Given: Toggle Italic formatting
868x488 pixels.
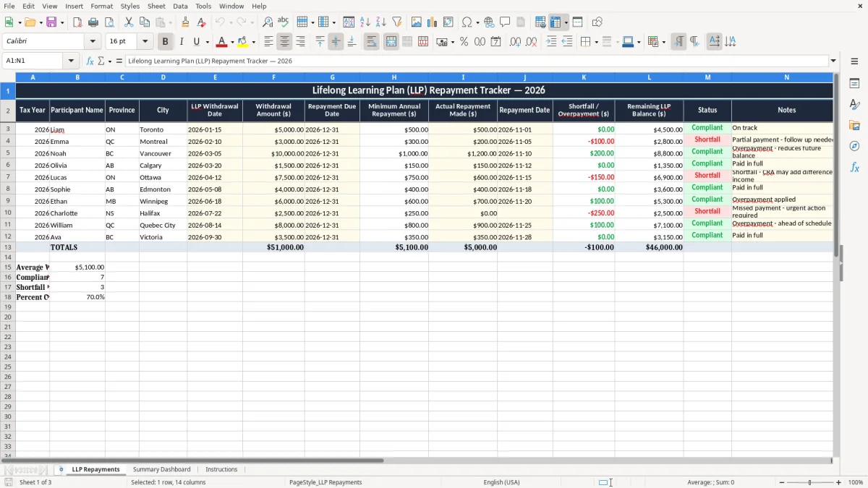Looking at the screenshot, I should (182, 42).
